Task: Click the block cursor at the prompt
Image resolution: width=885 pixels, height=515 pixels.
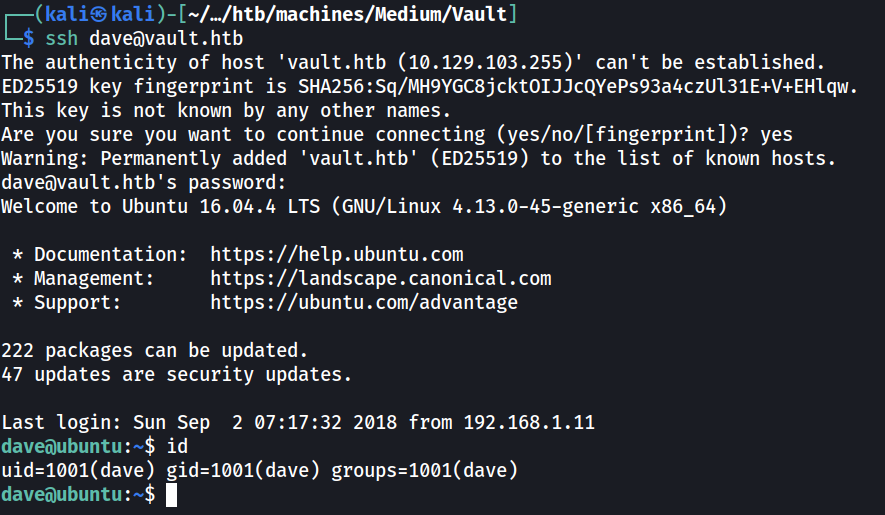Action: (x=172, y=495)
